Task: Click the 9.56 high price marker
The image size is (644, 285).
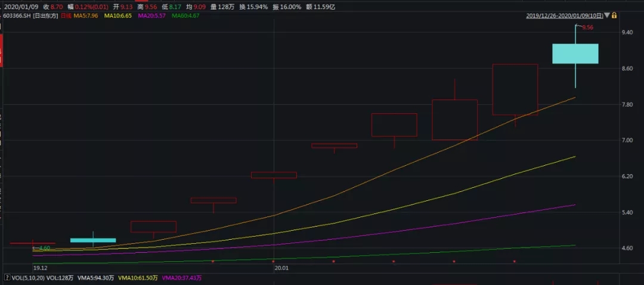Action: point(588,27)
